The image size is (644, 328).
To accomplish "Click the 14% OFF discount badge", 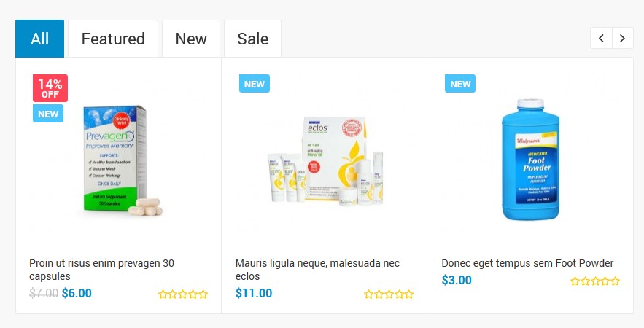I will [x=50, y=88].
